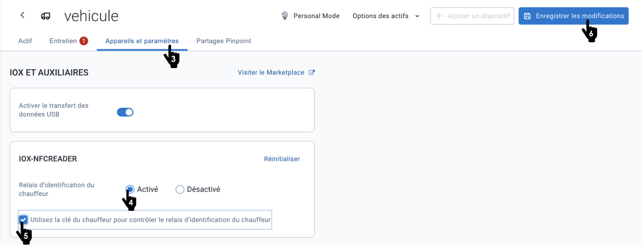Open the Partages Pinpoint tab
The height and width of the screenshot is (250, 644).
click(x=224, y=41)
